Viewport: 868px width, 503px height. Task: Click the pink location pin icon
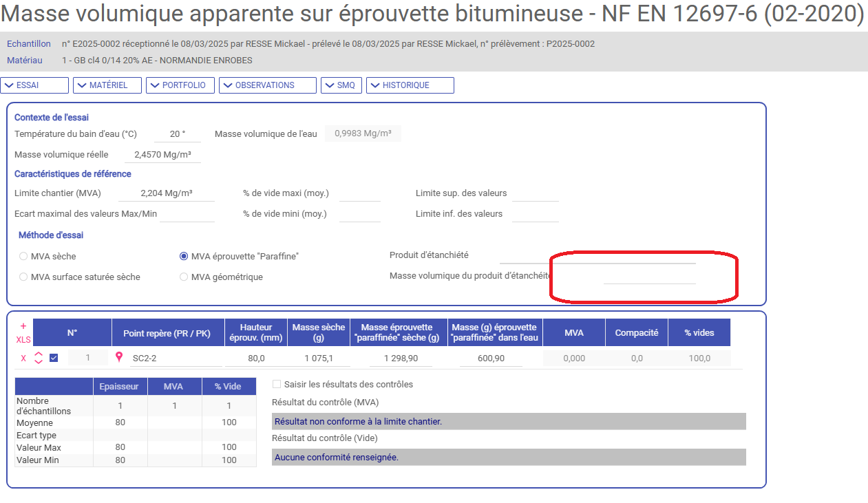pyautogui.click(x=119, y=358)
